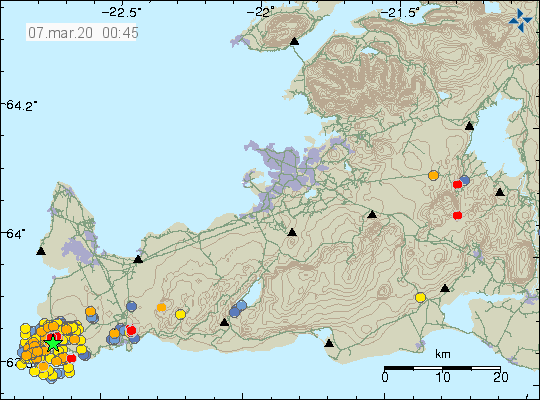Select the 64.2° latitude label

click(21, 105)
